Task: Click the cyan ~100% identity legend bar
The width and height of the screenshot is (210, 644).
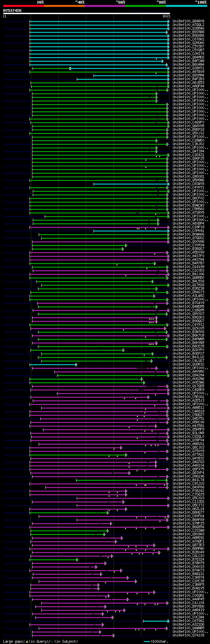Action: [186, 6]
